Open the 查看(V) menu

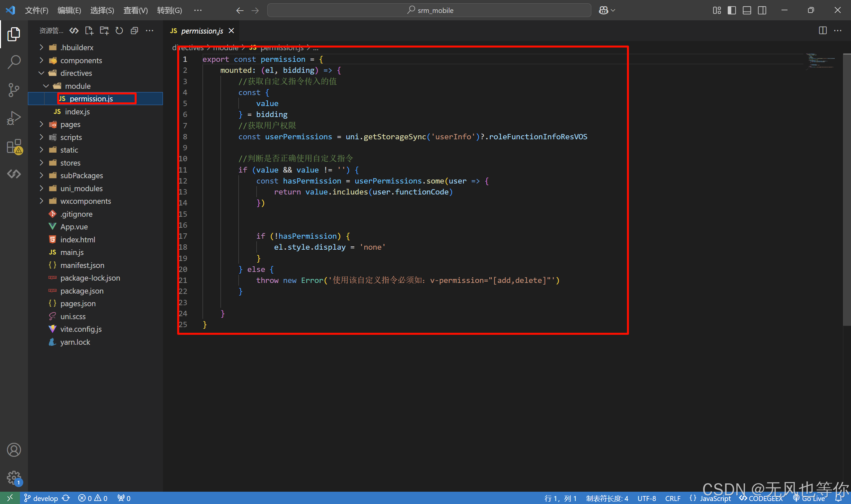(136, 10)
